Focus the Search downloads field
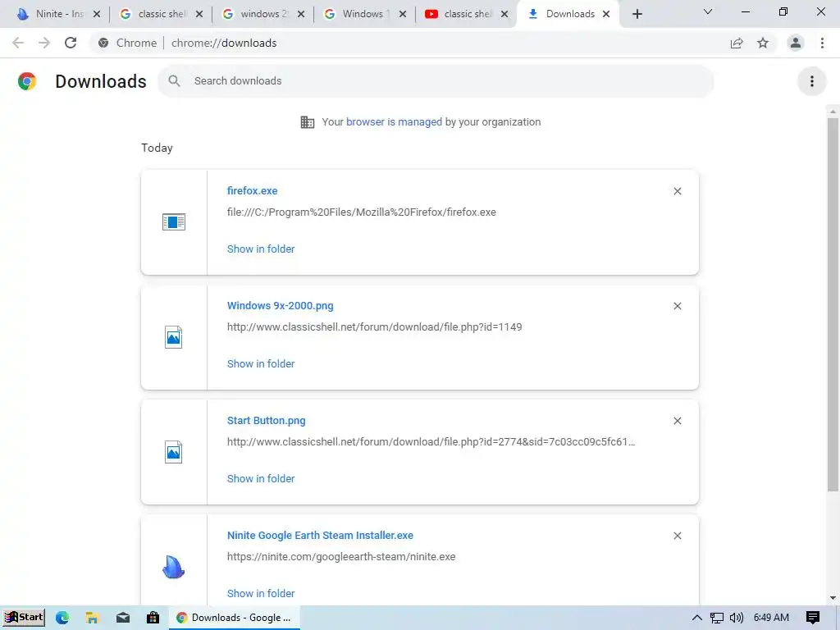 [x=435, y=81]
